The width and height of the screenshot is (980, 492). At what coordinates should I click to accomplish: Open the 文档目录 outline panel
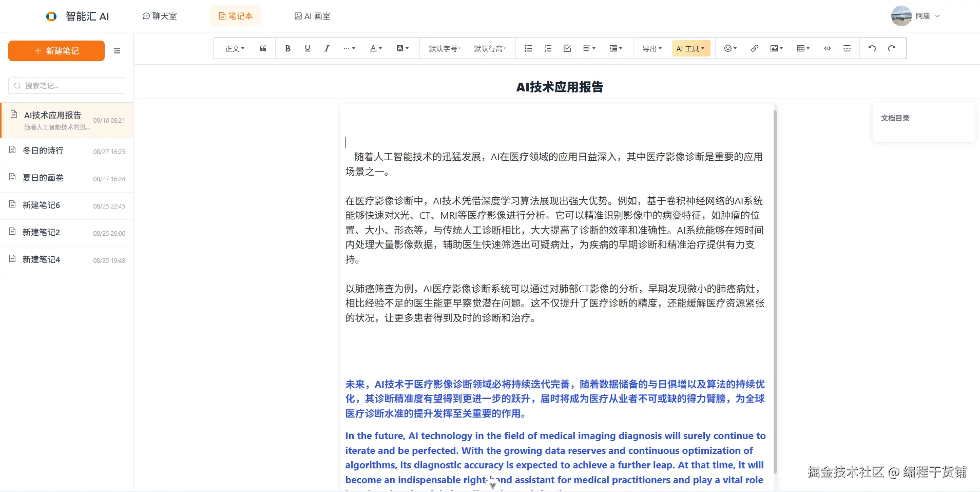point(895,118)
